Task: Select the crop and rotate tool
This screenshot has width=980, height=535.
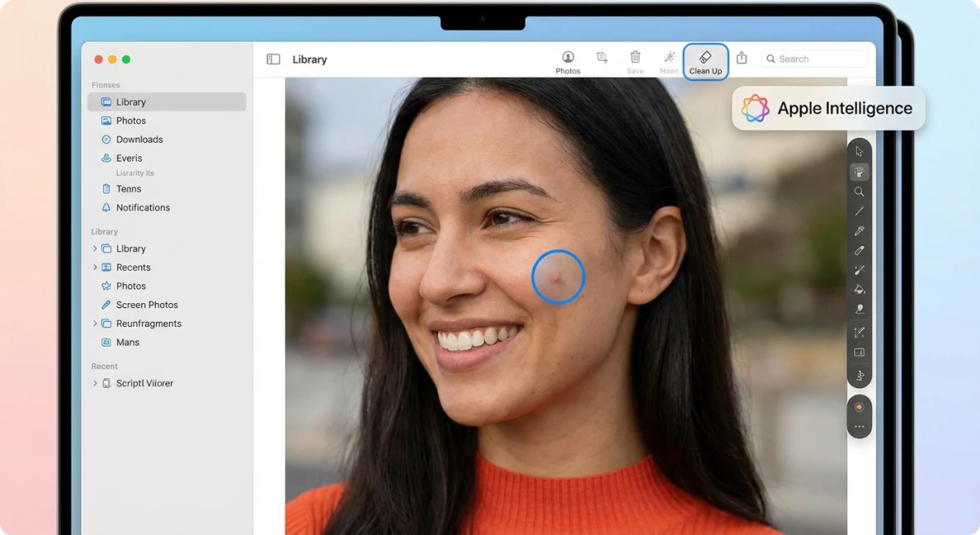Action: [x=602, y=57]
